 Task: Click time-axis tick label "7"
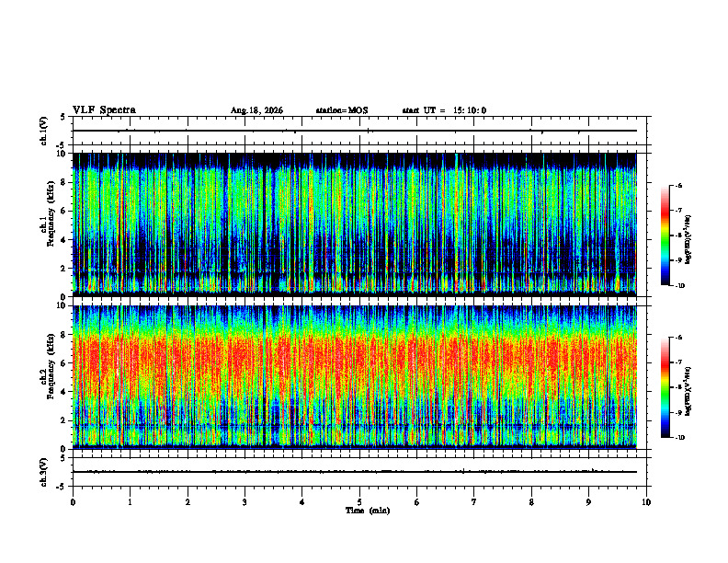474,502
